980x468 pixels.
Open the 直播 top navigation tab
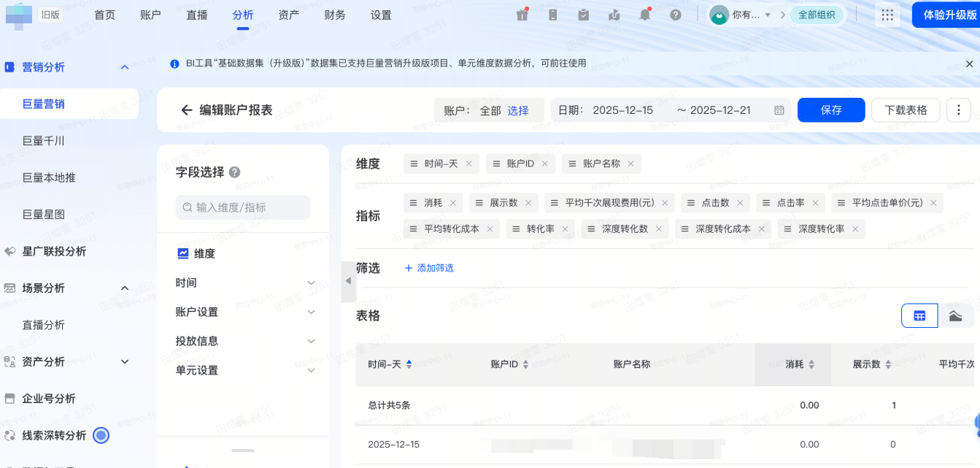[x=197, y=15]
